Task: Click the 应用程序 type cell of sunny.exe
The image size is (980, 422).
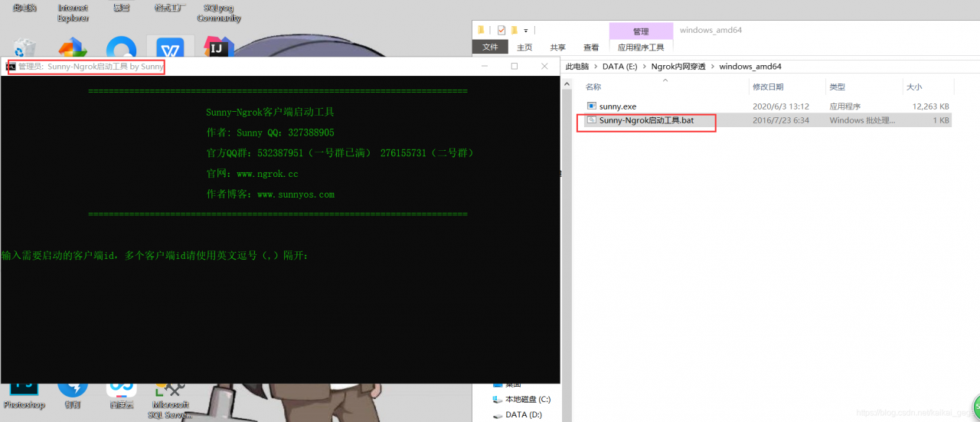Action: pyautogui.click(x=845, y=106)
